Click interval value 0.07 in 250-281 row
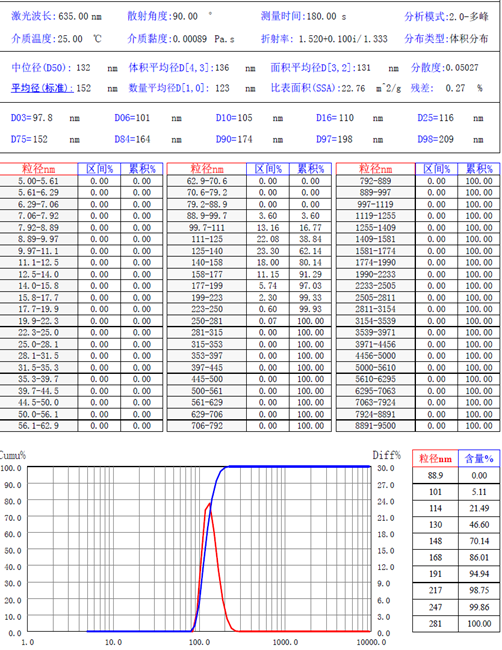This screenshot has width=502, height=650. coord(268,321)
